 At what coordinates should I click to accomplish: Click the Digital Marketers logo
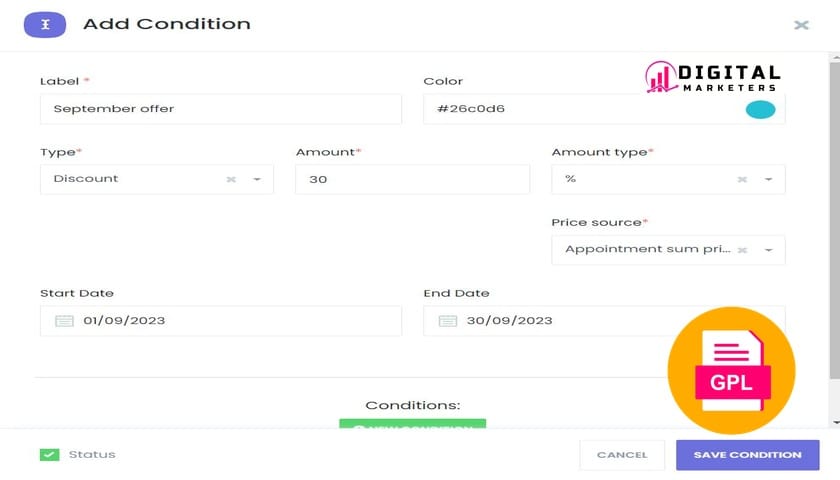click(712, 78)
